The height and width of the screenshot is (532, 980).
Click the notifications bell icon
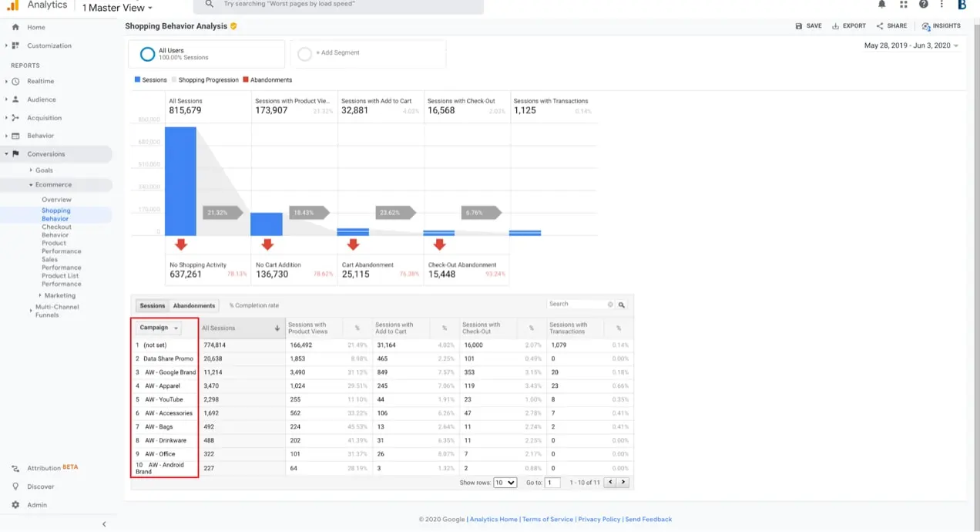tap(882, 5)
